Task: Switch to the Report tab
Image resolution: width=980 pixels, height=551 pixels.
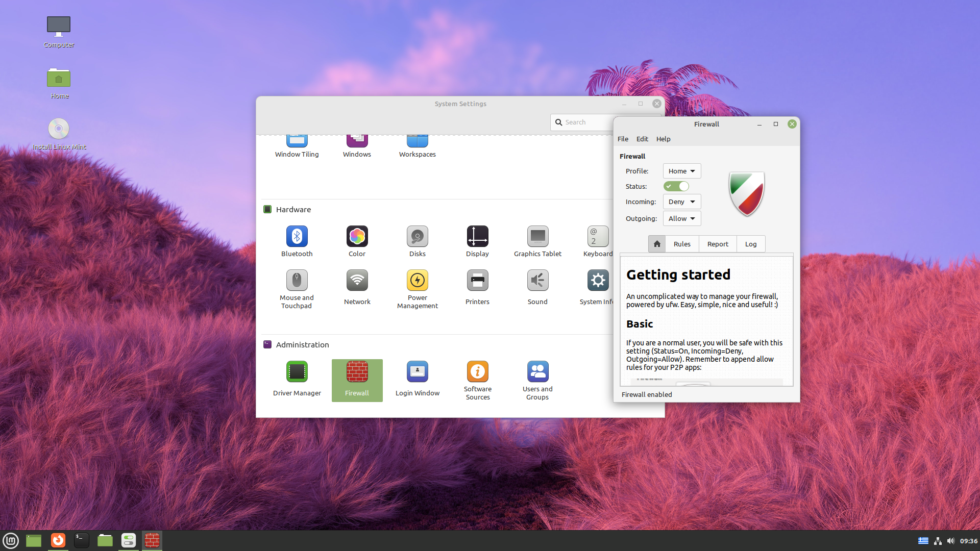Action: tap(718, 244)
